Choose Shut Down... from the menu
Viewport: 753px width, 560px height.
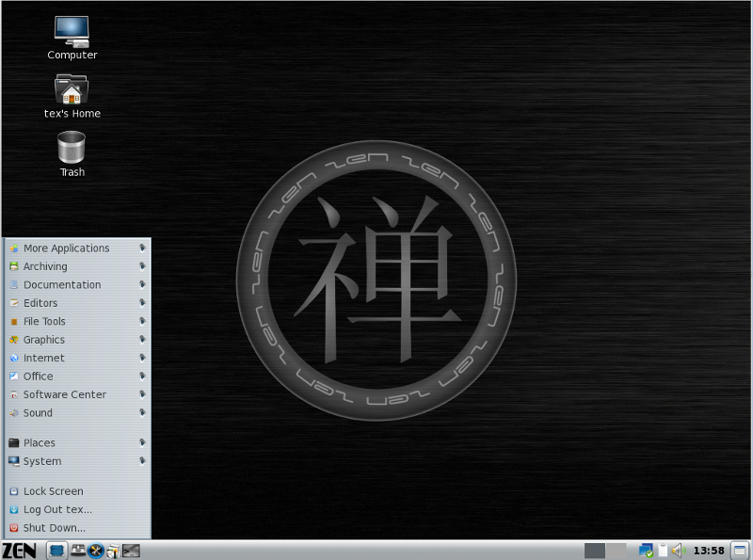point(78,528)
